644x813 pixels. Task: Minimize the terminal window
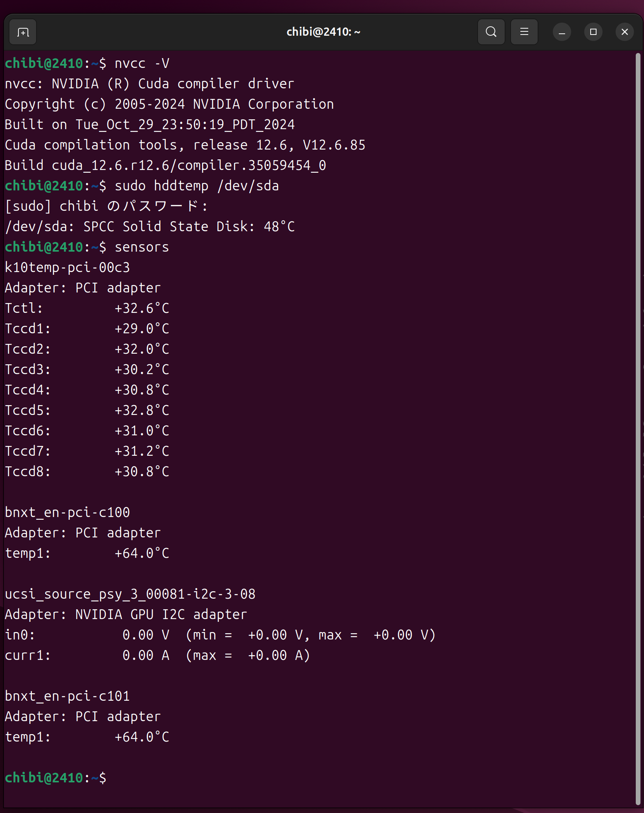[x=562, y=32]
